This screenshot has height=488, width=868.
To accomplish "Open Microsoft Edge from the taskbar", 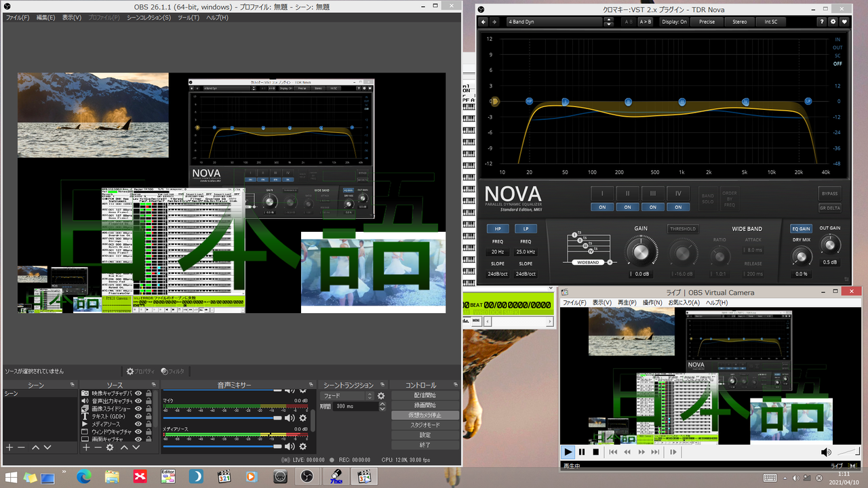I will pos(83,476).
